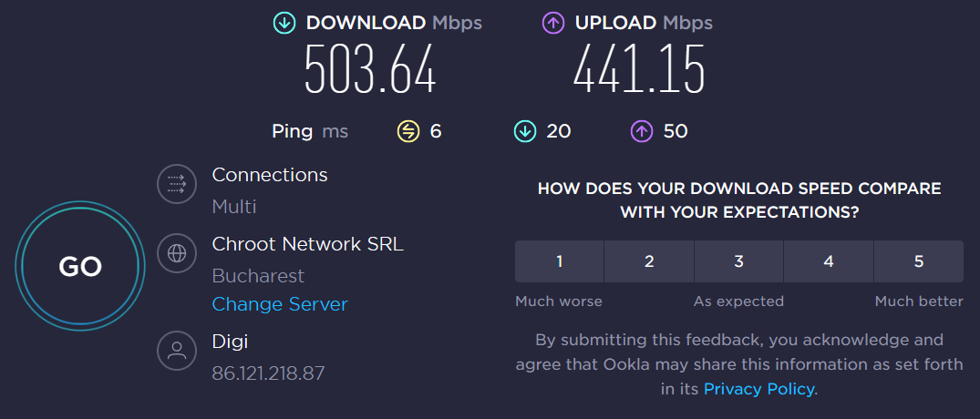Click the yellow idle ping icon

tap(407, 132)
